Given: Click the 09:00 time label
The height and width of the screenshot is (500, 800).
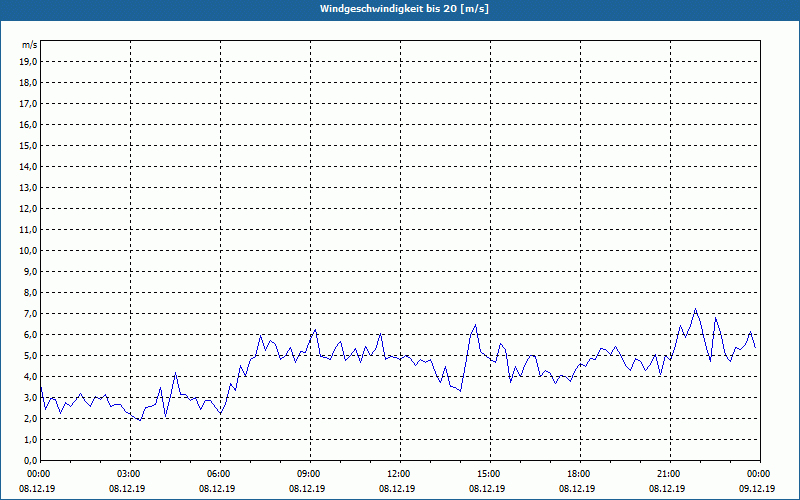Looking at the screenshot, I should [310, 474].
